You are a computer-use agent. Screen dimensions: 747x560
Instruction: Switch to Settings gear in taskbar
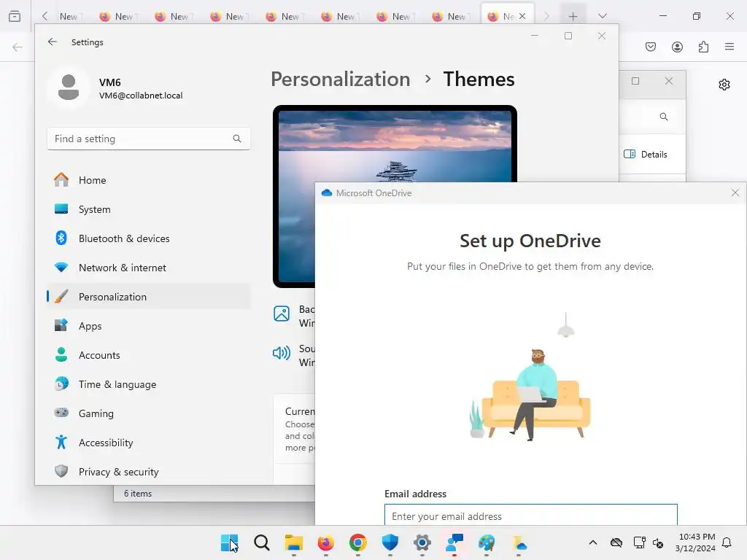(x=422, y=542)
